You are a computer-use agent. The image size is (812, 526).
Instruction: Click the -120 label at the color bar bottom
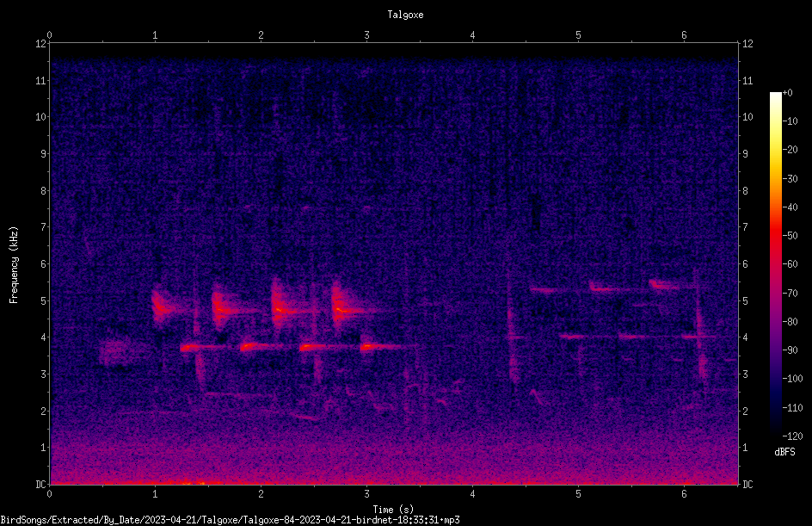(792, 436)
